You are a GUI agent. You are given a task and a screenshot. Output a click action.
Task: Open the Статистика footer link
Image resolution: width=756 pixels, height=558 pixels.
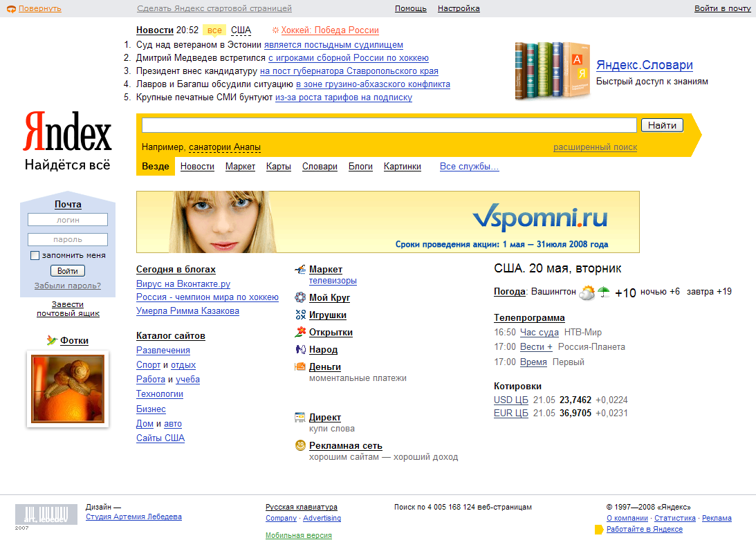(x=675, y=518)
